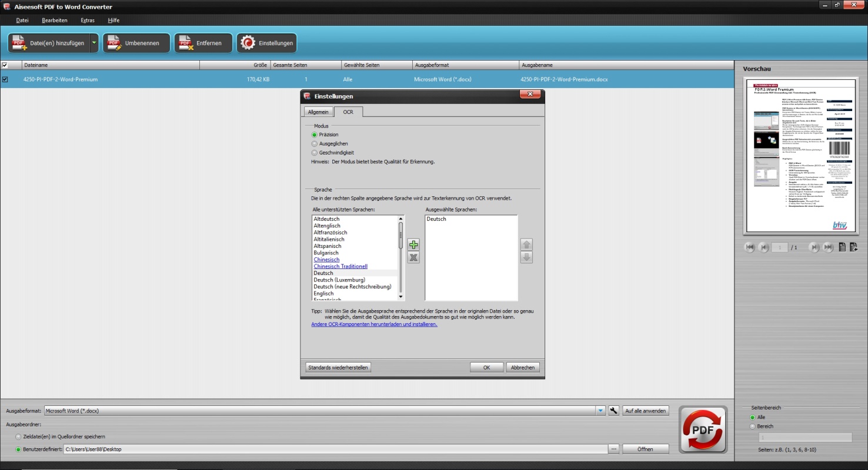The height and width of the screenshot is (470, 868).
Task: Open Andere OCR-Komponenten herunterladen link
Action: pyautogui.click(x=374, y=324)
